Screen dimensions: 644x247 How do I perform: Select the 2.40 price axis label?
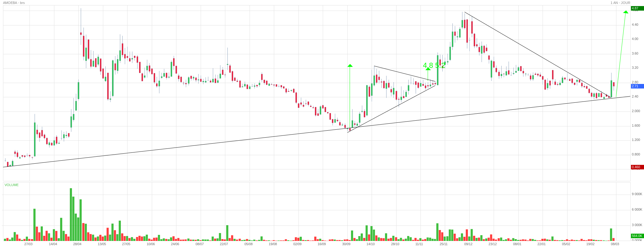point(635,96)
